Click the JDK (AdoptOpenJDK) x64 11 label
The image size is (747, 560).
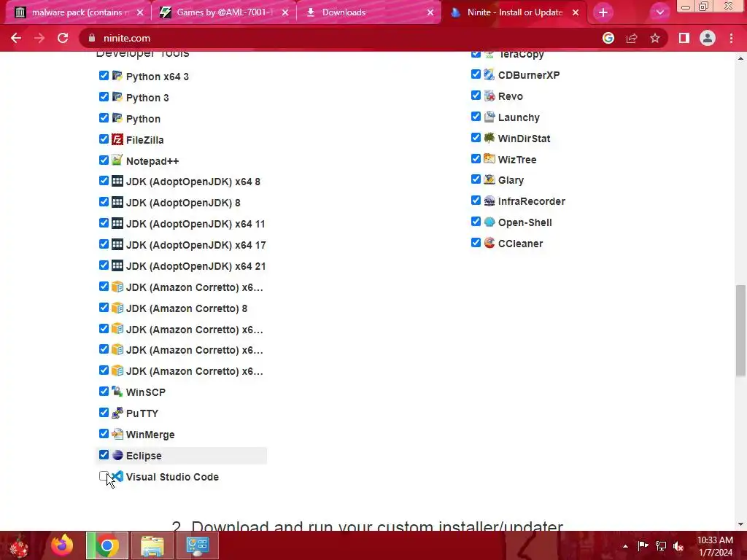point(196,224)
